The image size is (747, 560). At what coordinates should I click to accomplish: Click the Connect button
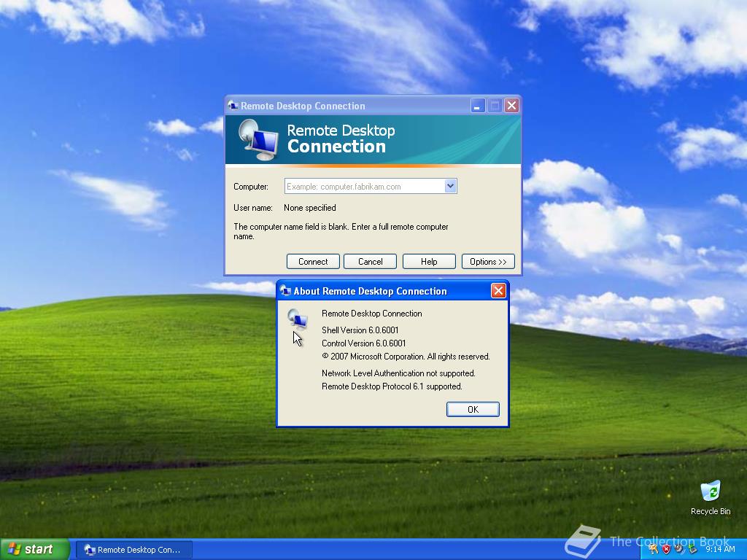coord(313,262)
